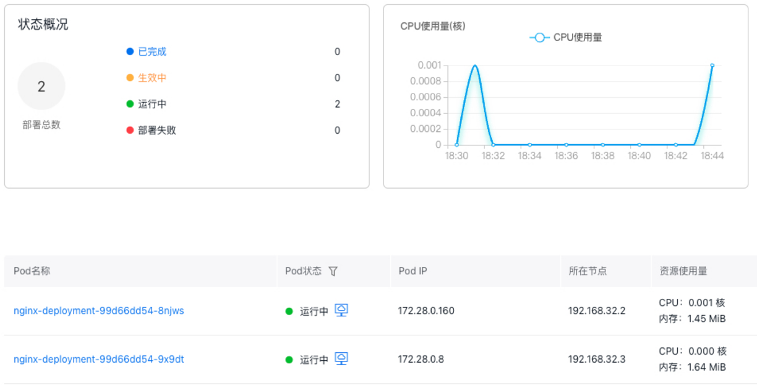Click 内存: 1.64 MiB value
Viewport: 758px width, 385px height.
pyautogui.click(x=692, y=367)
